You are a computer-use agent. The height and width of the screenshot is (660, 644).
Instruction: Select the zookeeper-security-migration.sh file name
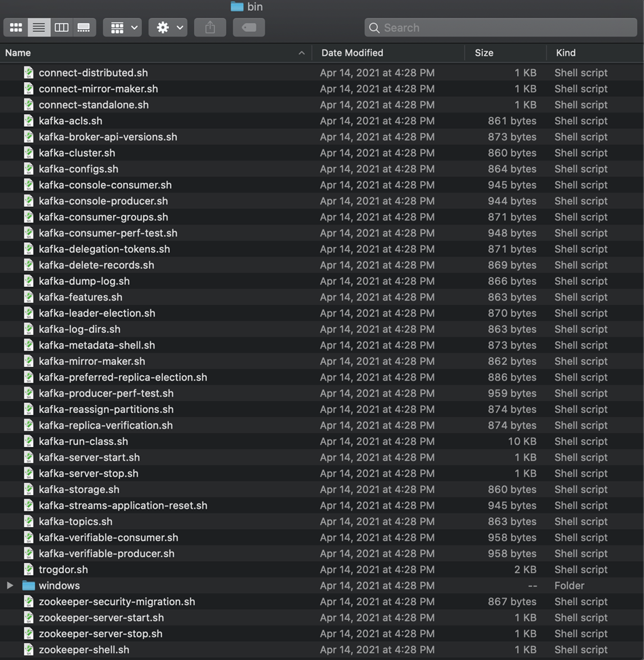pyautogui.click(x=117, y=602)
